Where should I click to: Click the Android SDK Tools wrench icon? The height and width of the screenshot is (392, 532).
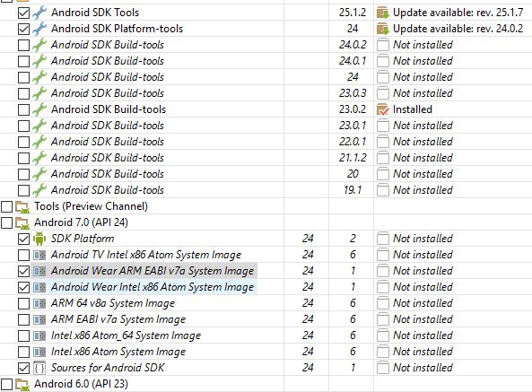pos(39,13)
